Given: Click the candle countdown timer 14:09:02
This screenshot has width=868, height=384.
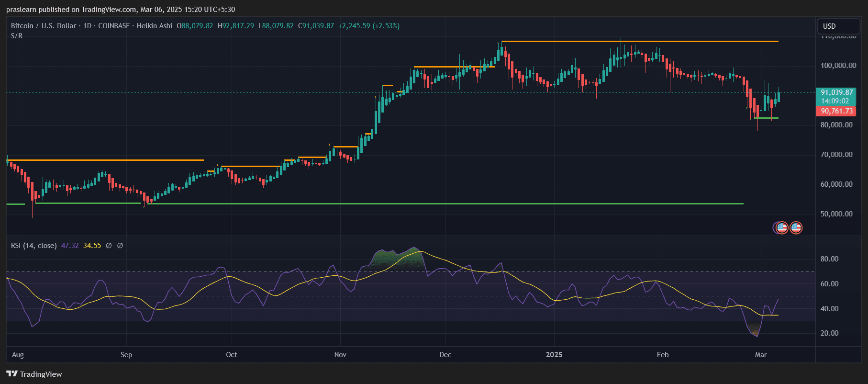Looking at the screenshot, I should [x=835, y=101].
